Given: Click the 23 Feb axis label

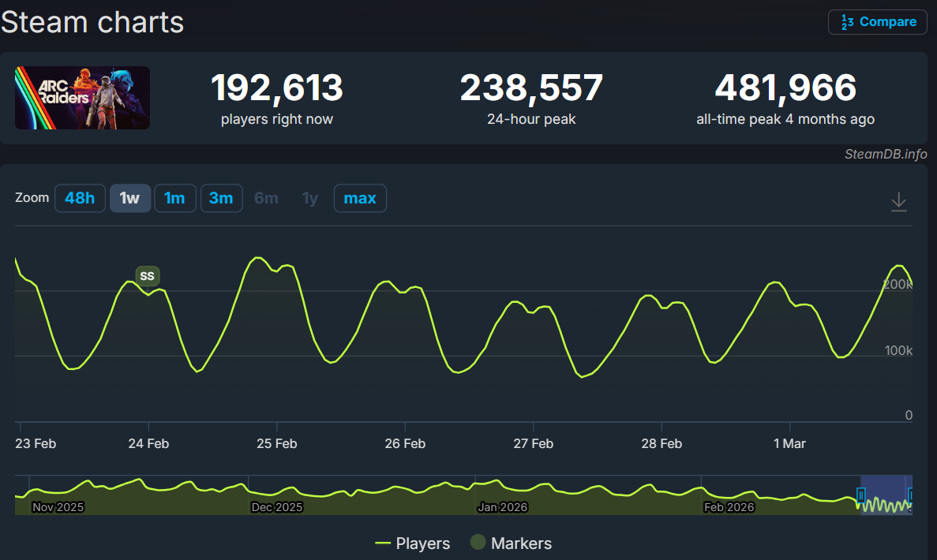Looking at the screenshot, I should point(36,443).
